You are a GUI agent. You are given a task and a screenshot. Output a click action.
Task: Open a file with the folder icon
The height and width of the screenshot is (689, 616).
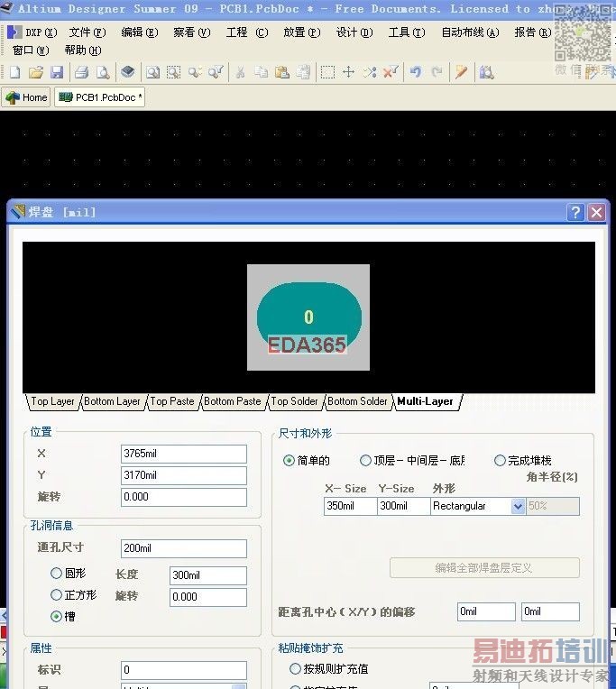(36, 72)
